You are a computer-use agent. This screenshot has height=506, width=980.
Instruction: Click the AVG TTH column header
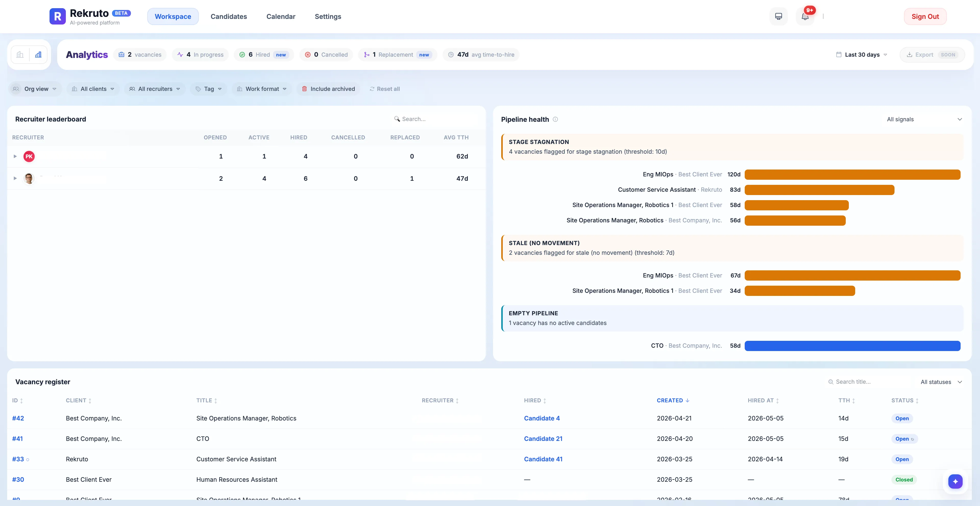(x=456, y=137)
